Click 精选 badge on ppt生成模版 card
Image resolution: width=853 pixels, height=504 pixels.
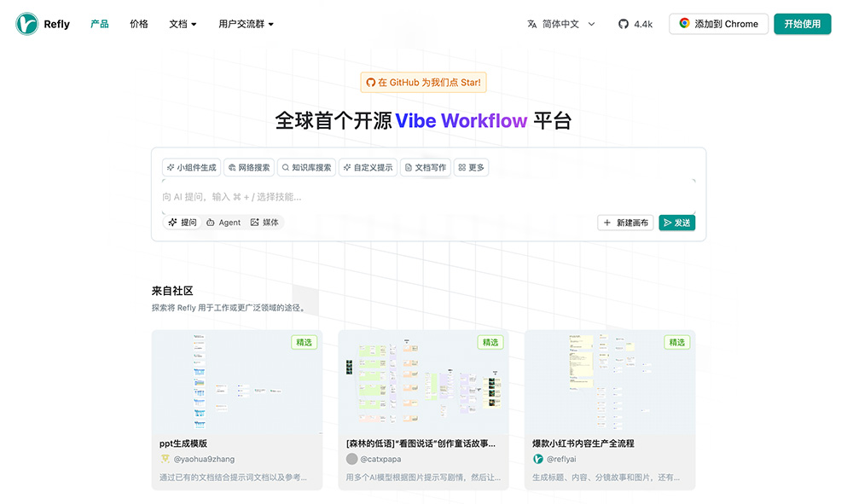[x=305, y=342]
